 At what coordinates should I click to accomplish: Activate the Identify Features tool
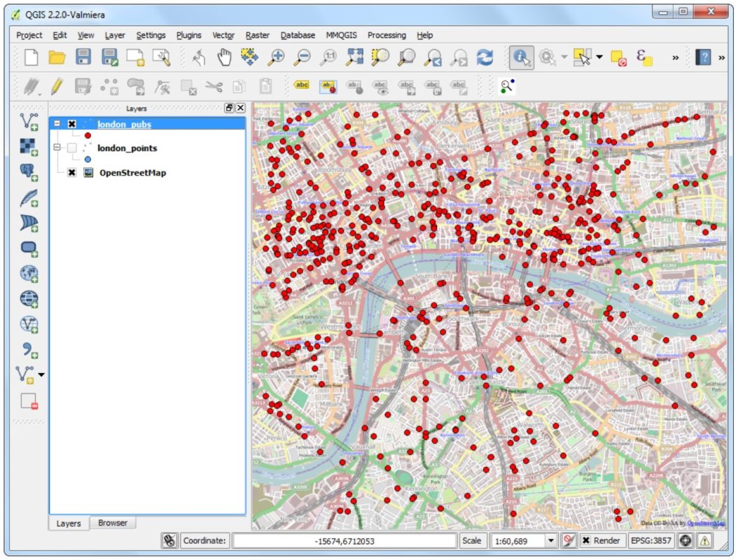(521, 57)
